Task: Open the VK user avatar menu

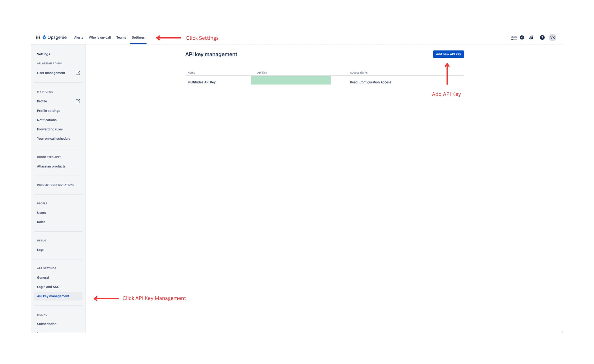Action: [552, 37]
